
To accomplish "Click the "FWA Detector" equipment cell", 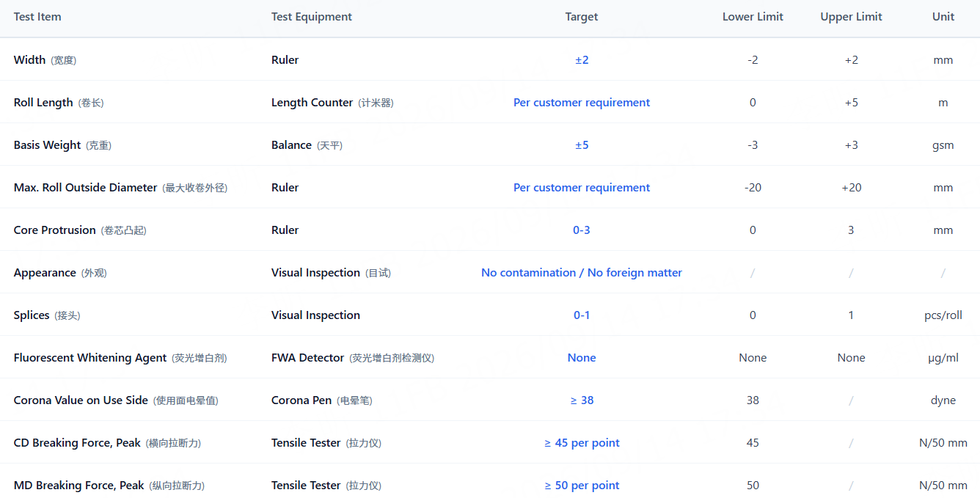I will point(353,358).
